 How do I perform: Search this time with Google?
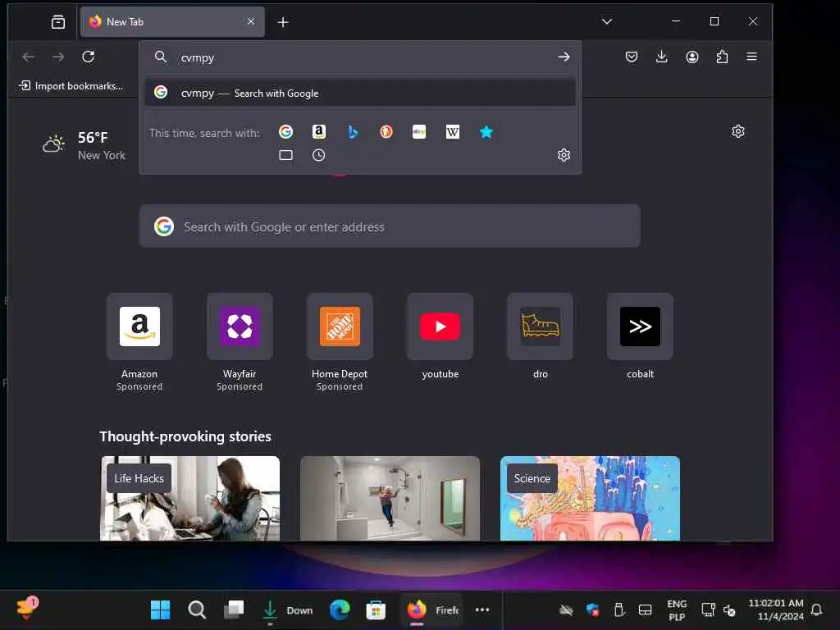point(285,132)
